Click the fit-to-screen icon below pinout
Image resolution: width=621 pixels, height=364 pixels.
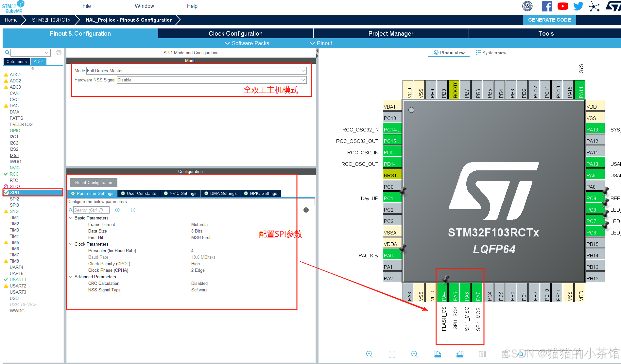click(x=392, y=354)
